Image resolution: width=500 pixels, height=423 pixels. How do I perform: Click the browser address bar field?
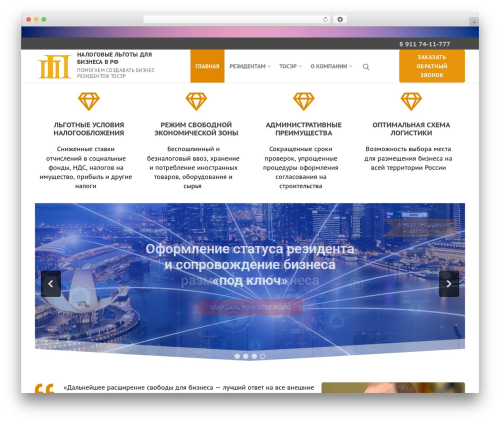click(x=237, y=20)
